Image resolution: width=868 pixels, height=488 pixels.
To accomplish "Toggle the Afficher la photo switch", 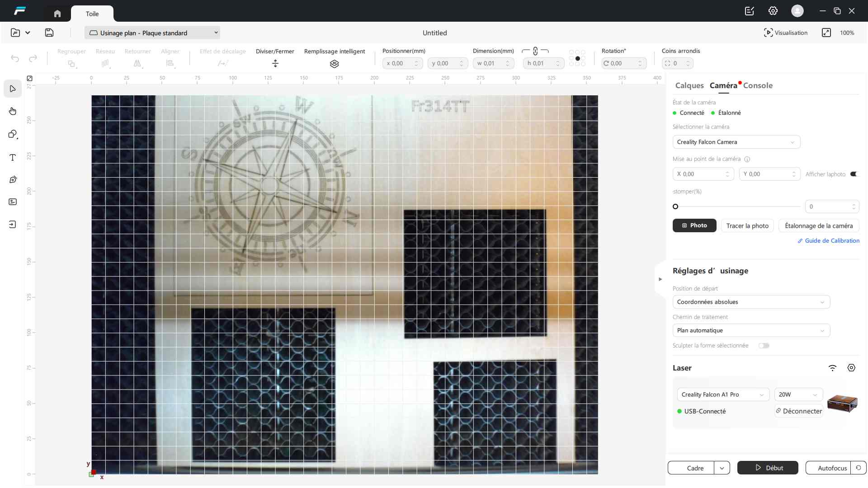I will click(854, 174).
